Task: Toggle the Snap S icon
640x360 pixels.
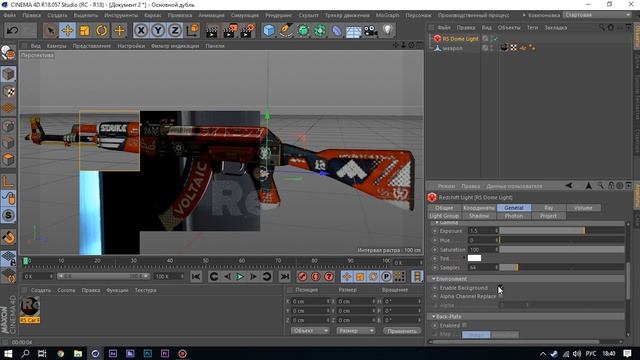Action: tap(9, 215)
